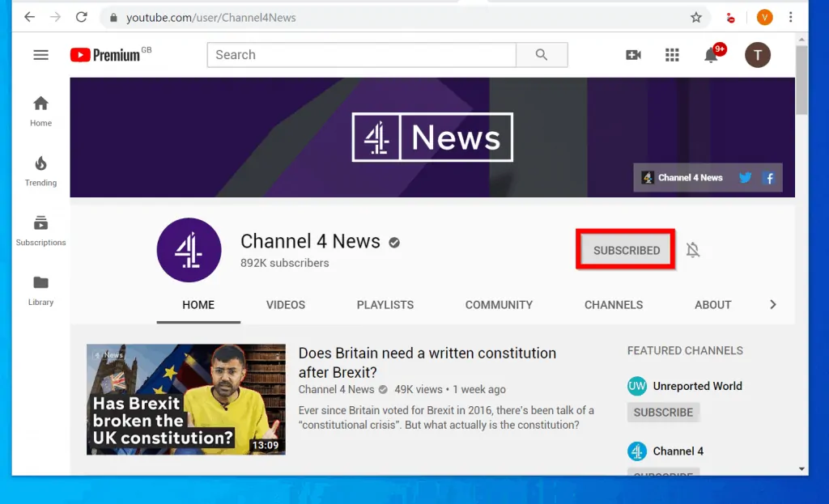Open the COMMUNITY tab

click(x=499, y=305)
